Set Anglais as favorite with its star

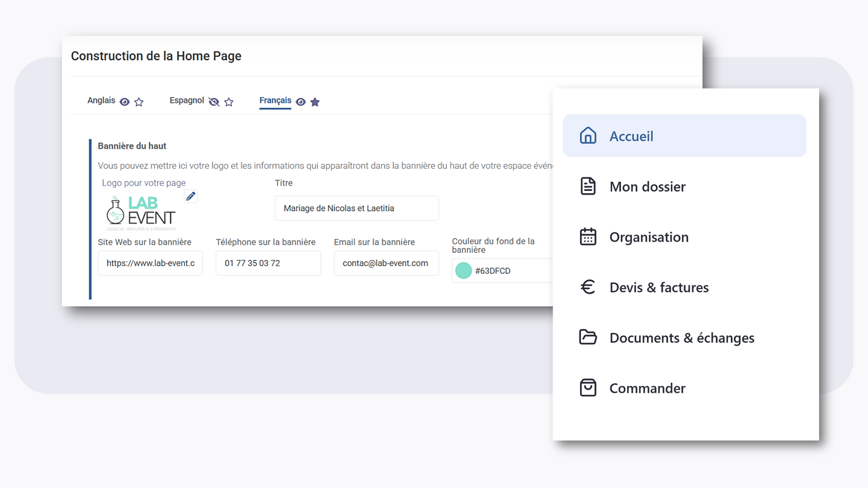coord(139,102)
